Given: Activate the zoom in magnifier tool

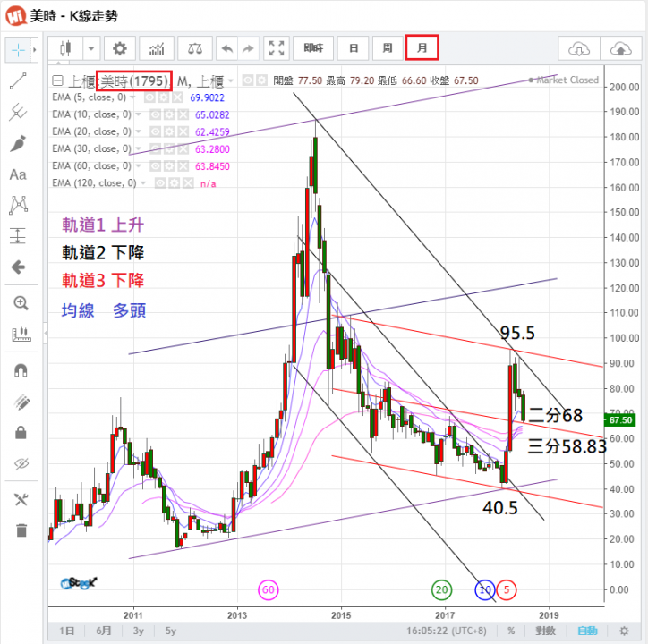Looking at the screenshot, I should point(21,303).
